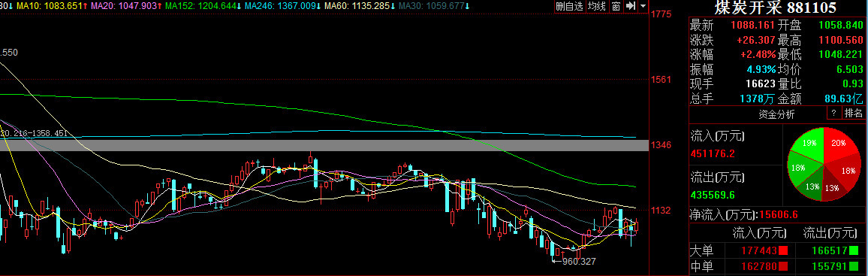Viewport: 868px width, 276px height.
Task: Toggle the 均线 moving average lines
Action: point(596,6)
